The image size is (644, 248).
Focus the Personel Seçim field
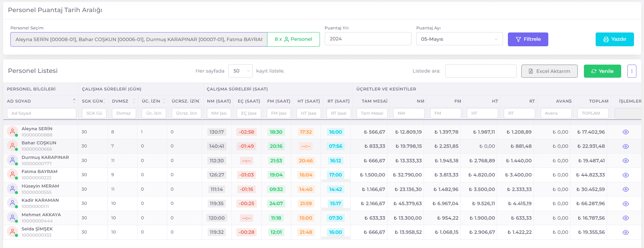pyautogui.click(x=139, y=39)
